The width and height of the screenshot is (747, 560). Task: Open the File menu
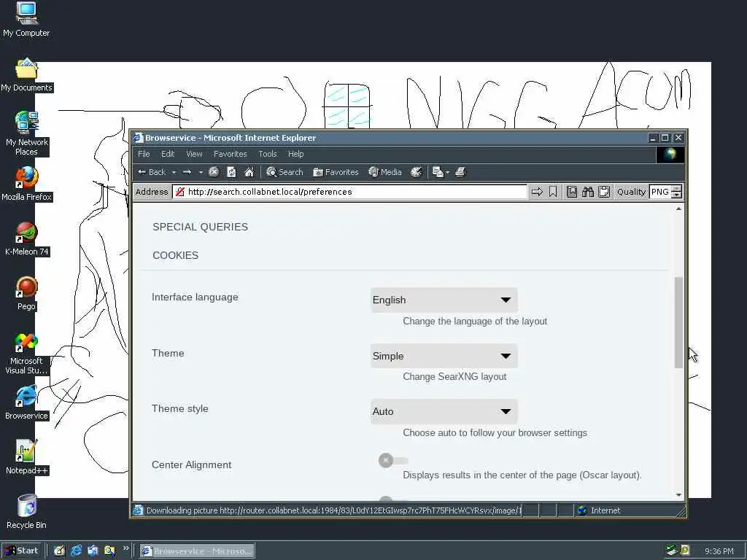click(x=144, y=154)
